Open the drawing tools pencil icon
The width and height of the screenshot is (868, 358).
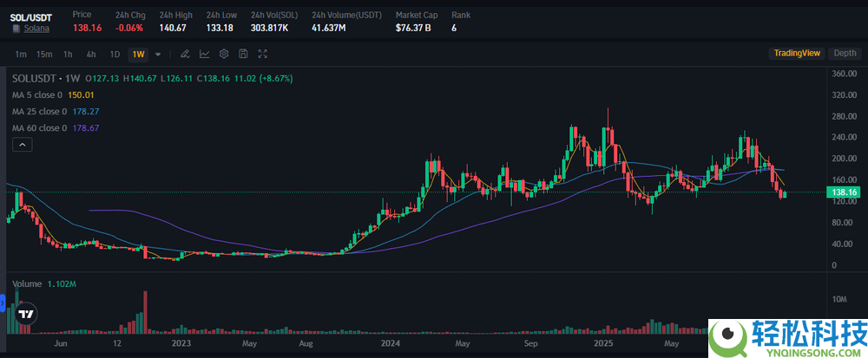click(x=185, y=54)
